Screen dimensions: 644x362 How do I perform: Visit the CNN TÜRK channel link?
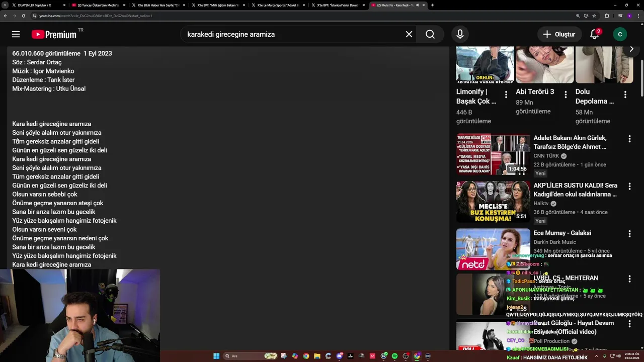[x=546, y=156]
